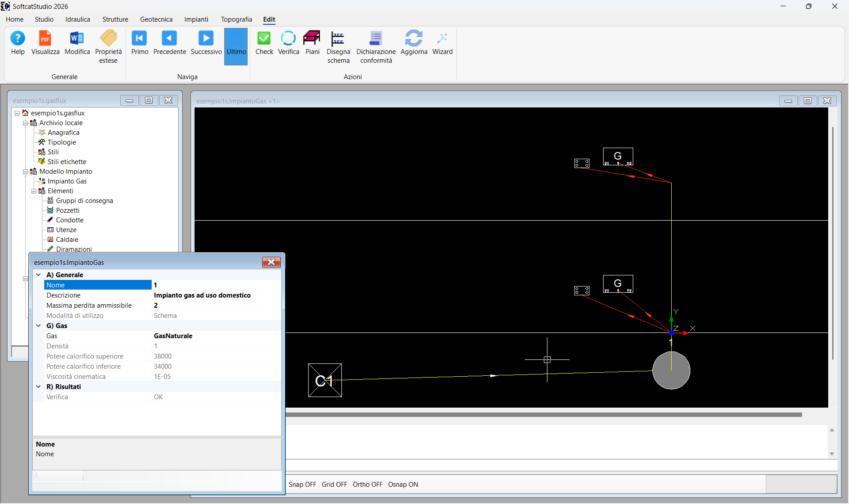Select Diramazioni tree node

pyautogui.click(x=73, y=249)
